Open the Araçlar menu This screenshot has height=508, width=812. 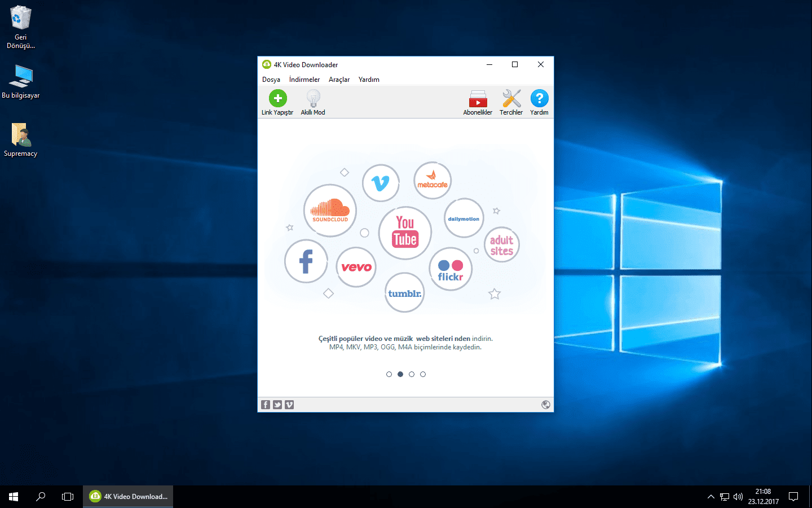click(339, 80)
